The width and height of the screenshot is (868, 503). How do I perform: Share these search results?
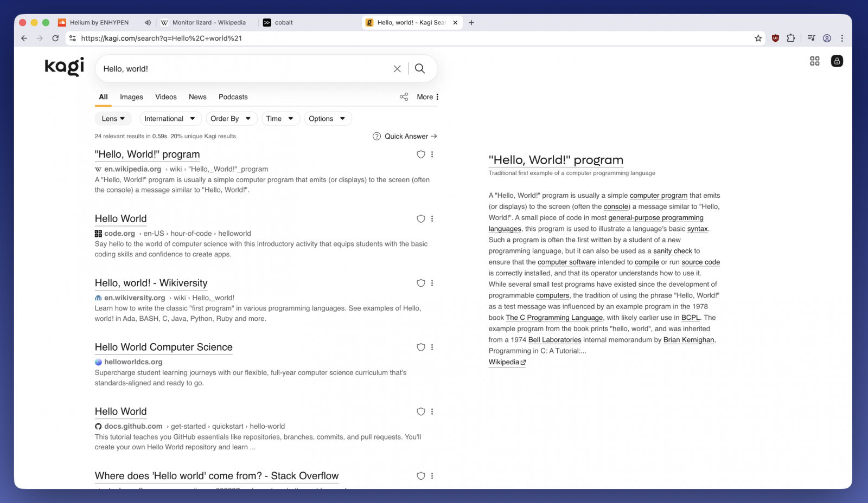coord(404,97)
